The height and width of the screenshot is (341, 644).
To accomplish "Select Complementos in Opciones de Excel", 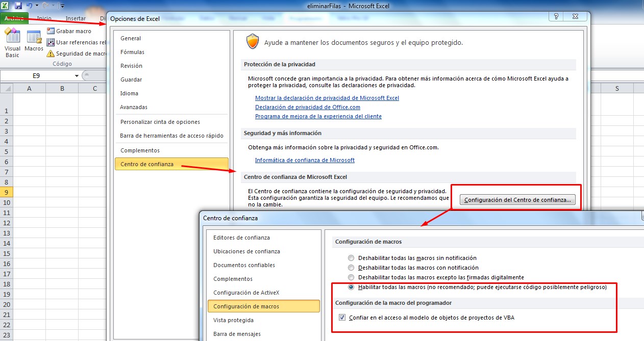I will click(171, 150).
